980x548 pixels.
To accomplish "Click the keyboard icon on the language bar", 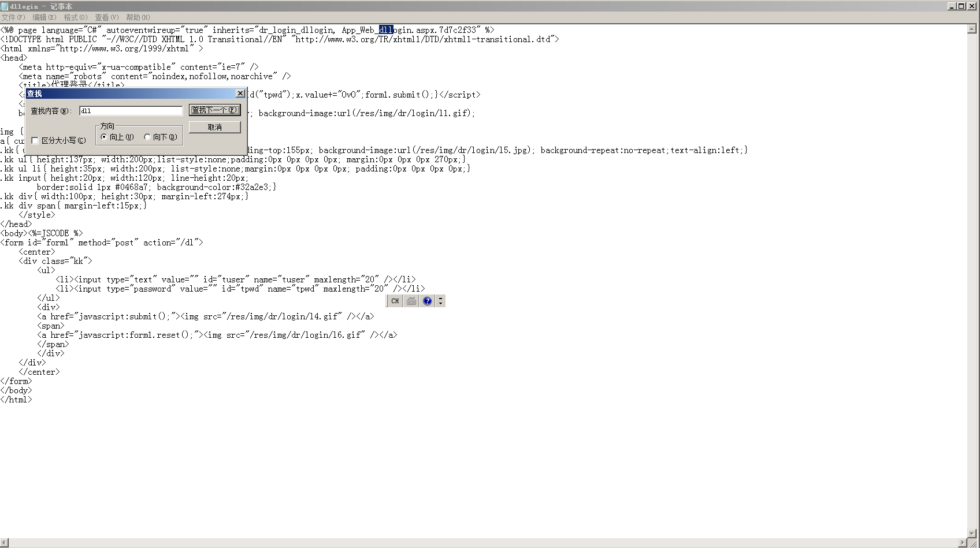I will pos(411,301).
